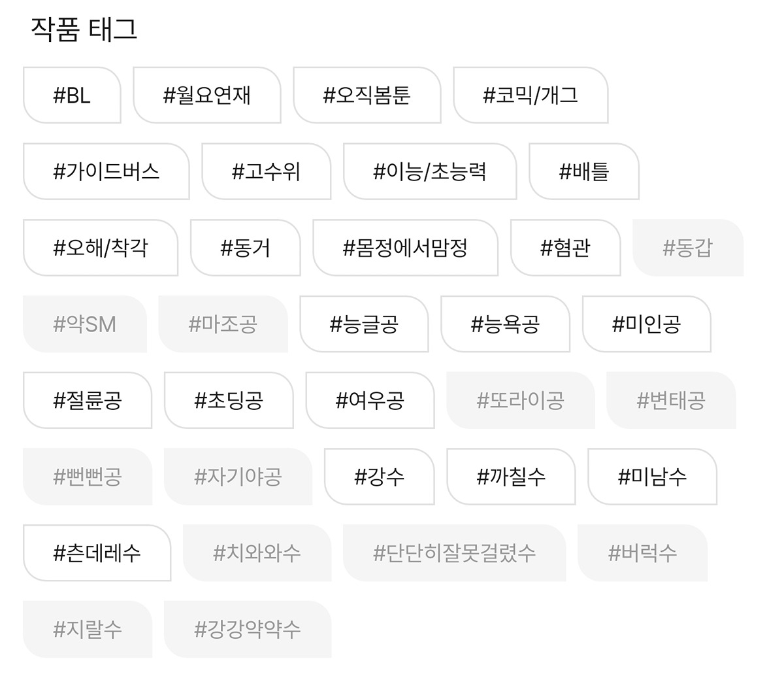Open the #배틀 tag

click(x=583, y=172)
